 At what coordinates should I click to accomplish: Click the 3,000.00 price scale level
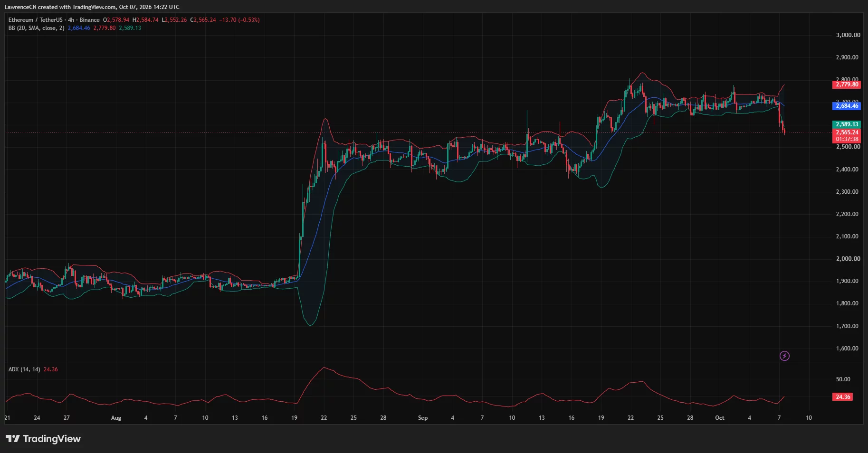click(848, 35)
